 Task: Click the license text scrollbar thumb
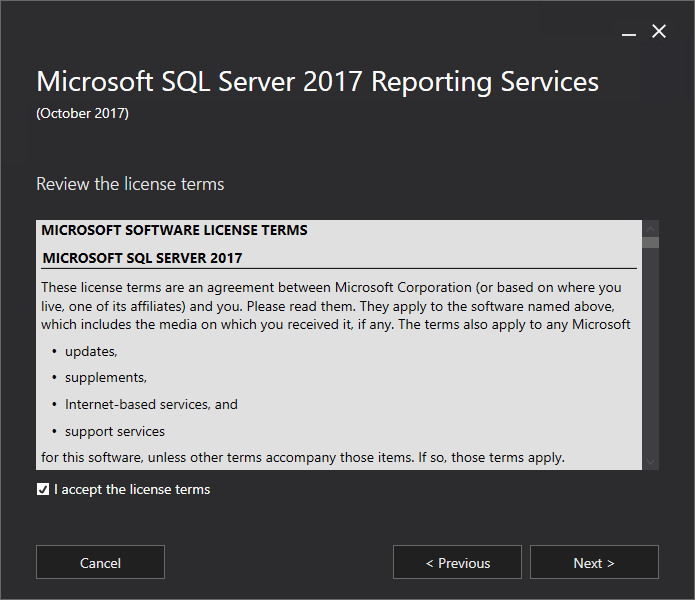(650, 242)
